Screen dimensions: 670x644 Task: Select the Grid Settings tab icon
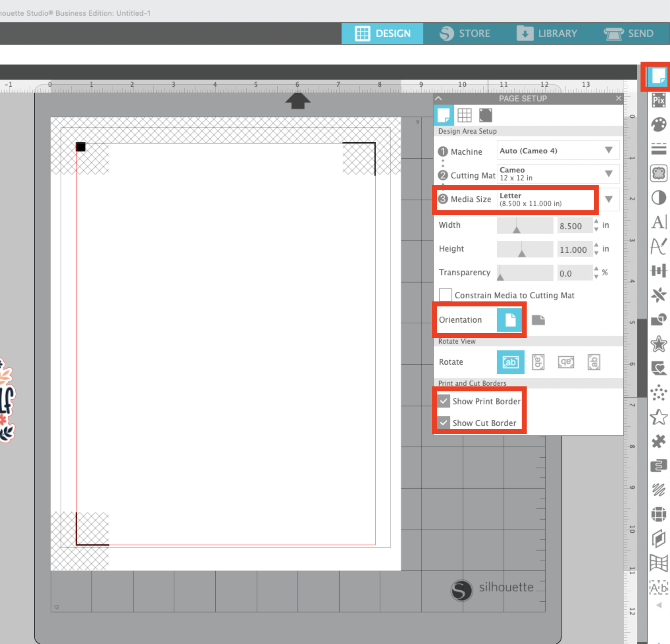click(x=464, y=115)
